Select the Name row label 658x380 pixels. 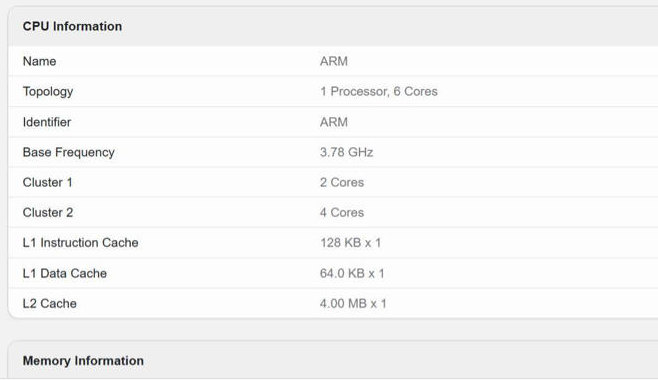click(x=39, y=61)
